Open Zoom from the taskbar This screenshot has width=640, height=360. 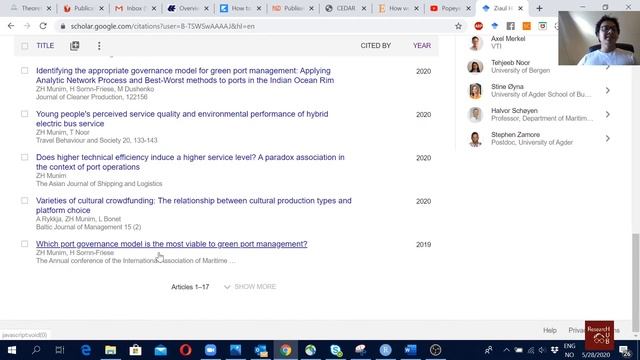pos(210,350)
